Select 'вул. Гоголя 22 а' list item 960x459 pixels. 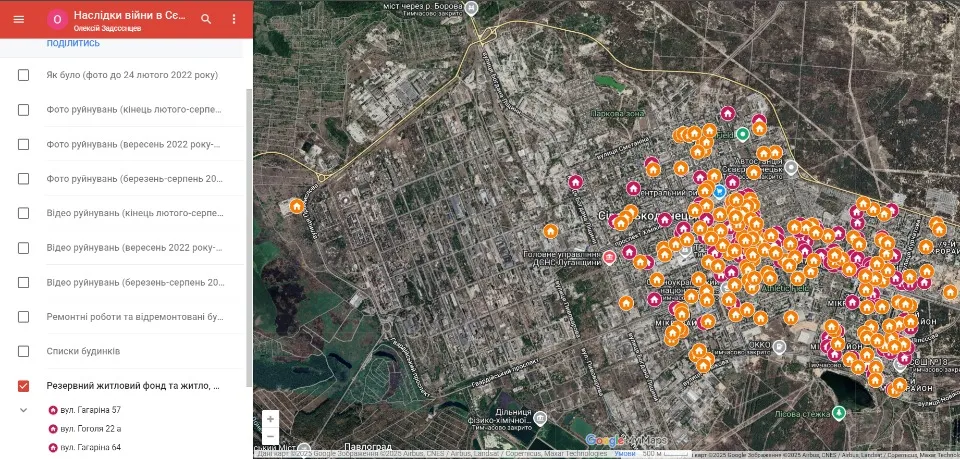point(84,429)
